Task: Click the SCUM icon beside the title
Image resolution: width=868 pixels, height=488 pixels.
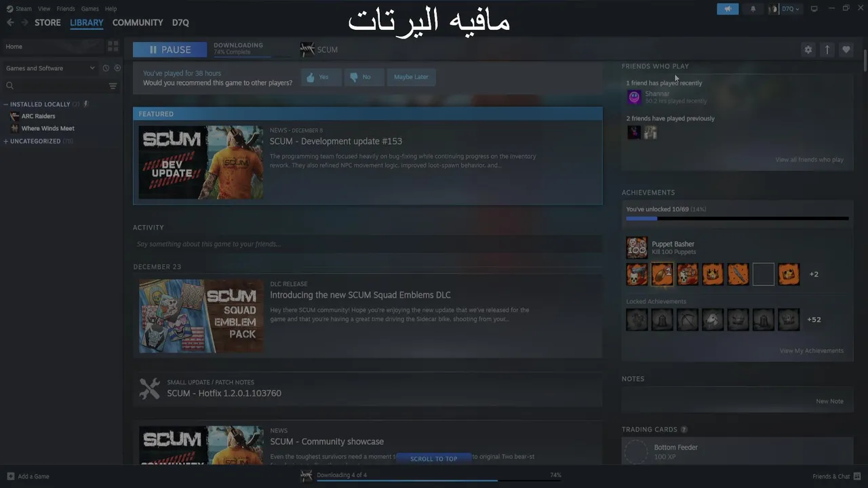Action: click(x=307, y=49)
